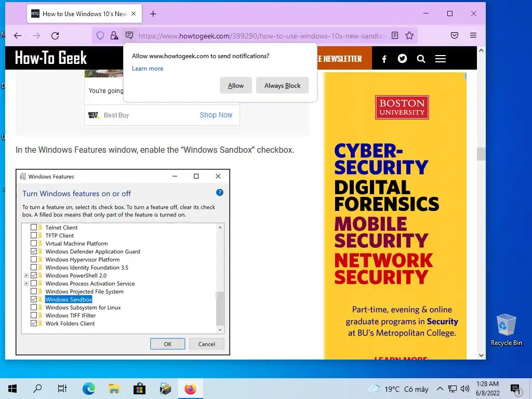
Task: Click the padlock site information icon
Action: [x=114, y=35]
